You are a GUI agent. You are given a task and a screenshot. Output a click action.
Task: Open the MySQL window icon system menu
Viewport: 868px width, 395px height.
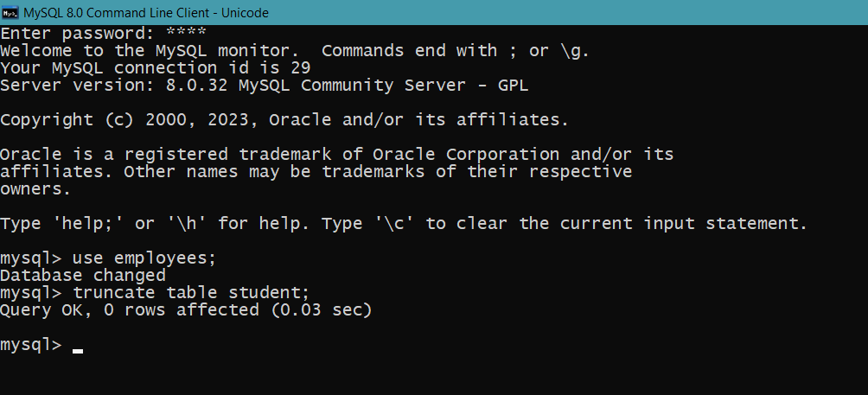tap(10, 13)
